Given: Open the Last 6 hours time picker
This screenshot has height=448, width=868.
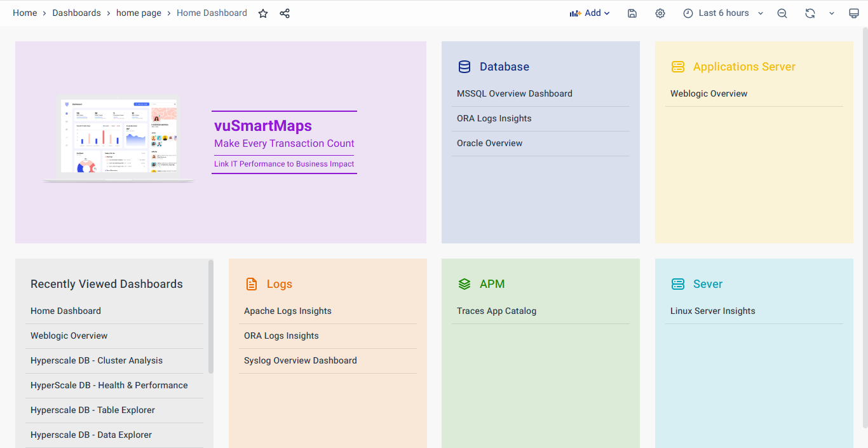Looking at the screenshot, I should coord(723,13).
